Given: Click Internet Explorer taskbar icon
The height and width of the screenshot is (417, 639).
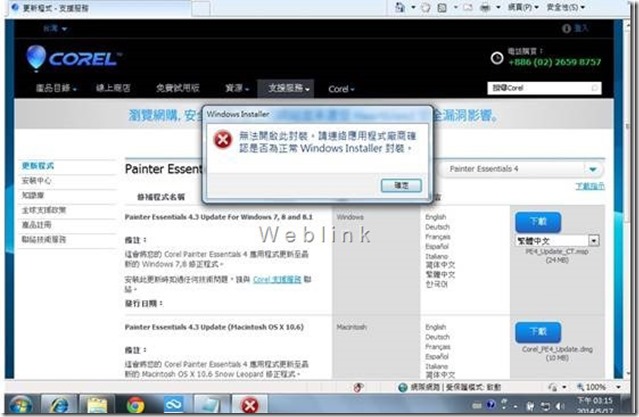Looking at the screenshot, I should coord(59,406).
